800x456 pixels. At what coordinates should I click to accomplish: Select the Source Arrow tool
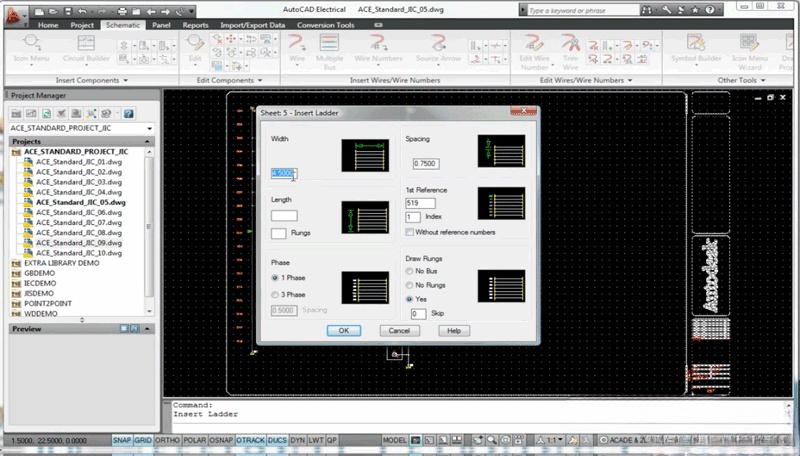pyautogui.click(x=438, y=49)
